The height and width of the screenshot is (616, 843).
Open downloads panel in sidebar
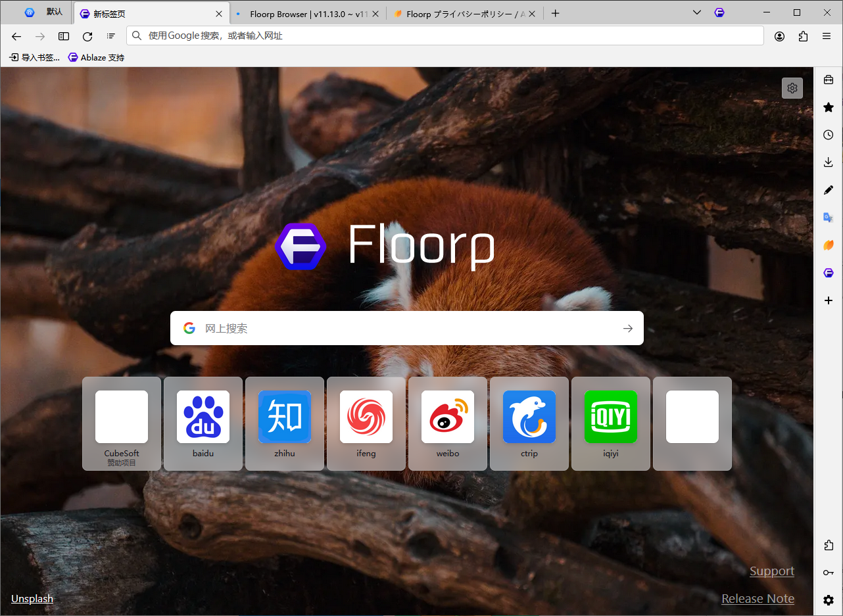829,162
